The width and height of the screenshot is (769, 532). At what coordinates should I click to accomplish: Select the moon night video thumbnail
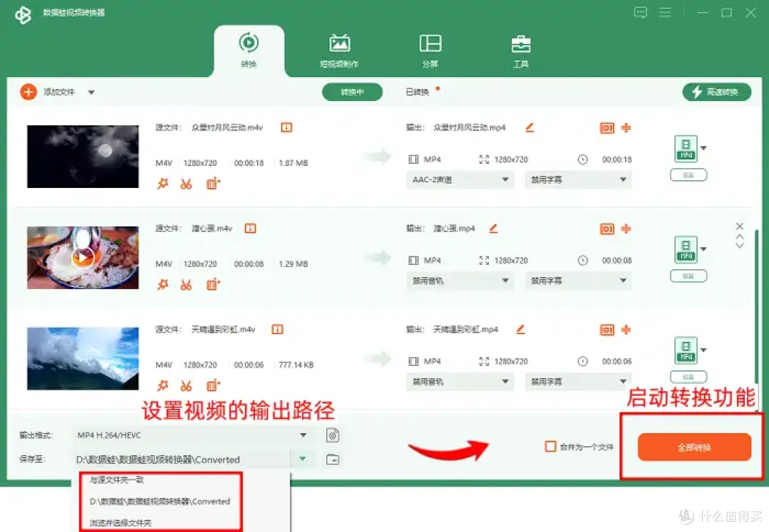click(x=83, y=157)
